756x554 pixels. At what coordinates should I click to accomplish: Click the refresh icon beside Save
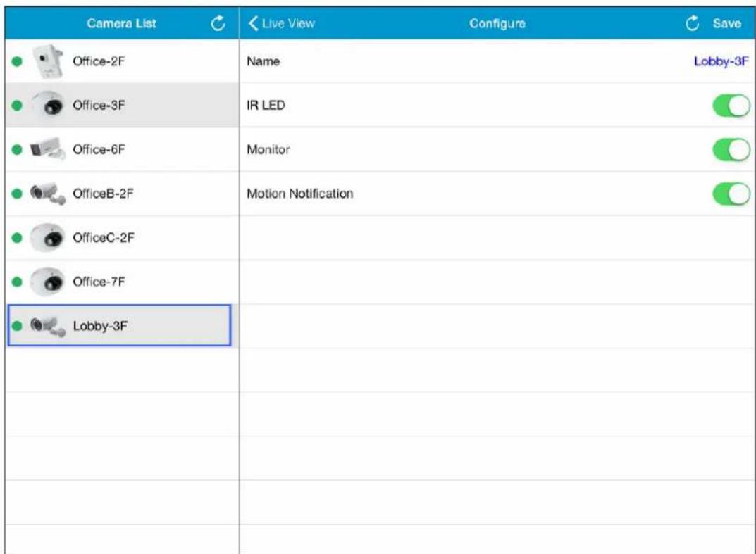(693, 23)
